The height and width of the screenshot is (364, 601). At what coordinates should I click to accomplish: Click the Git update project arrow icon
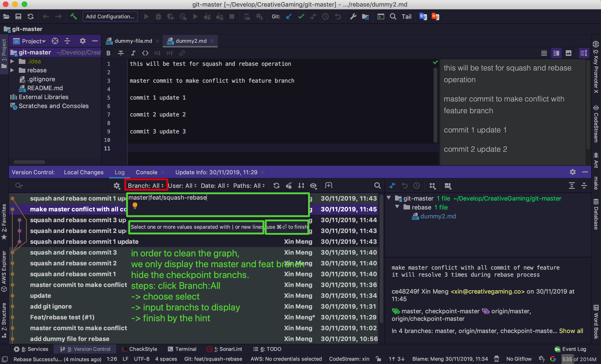point(289,17)
